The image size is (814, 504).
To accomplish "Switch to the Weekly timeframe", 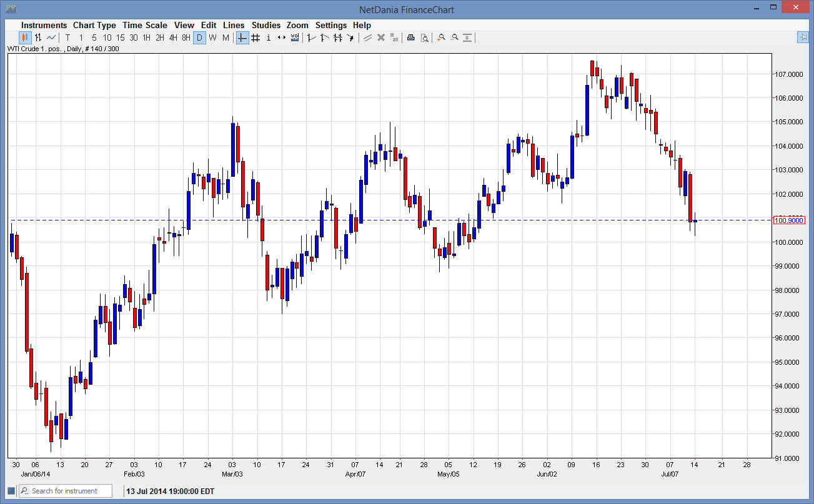I will (x=212, y=37).
